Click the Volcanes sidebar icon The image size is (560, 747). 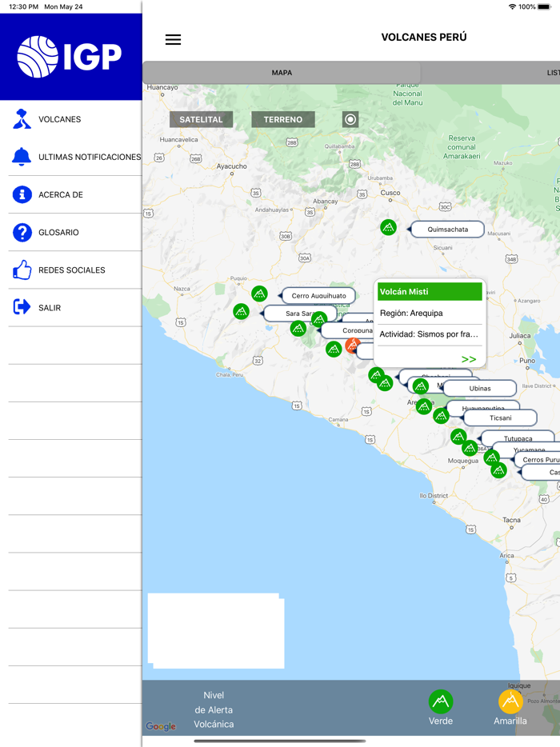coord(22,119)
